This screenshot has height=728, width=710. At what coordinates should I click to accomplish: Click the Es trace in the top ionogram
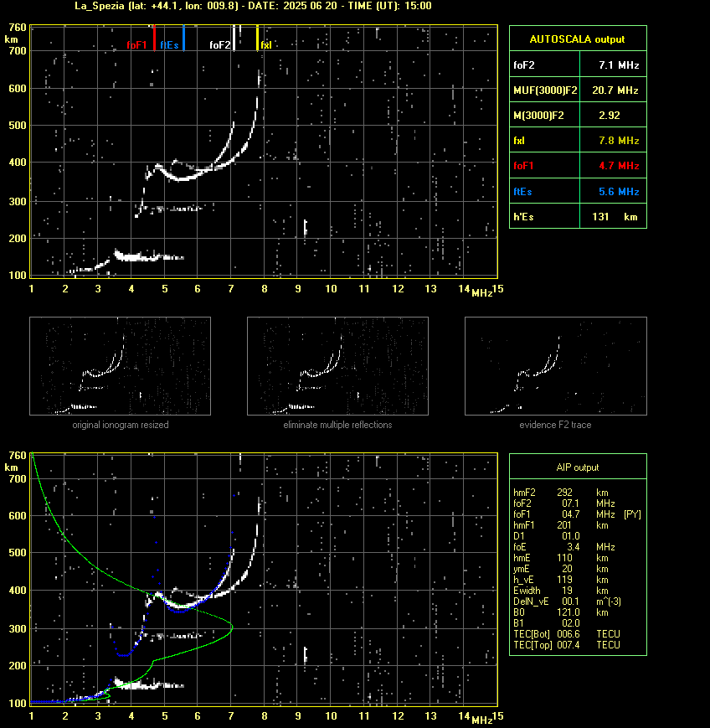[x=148, y=256]
